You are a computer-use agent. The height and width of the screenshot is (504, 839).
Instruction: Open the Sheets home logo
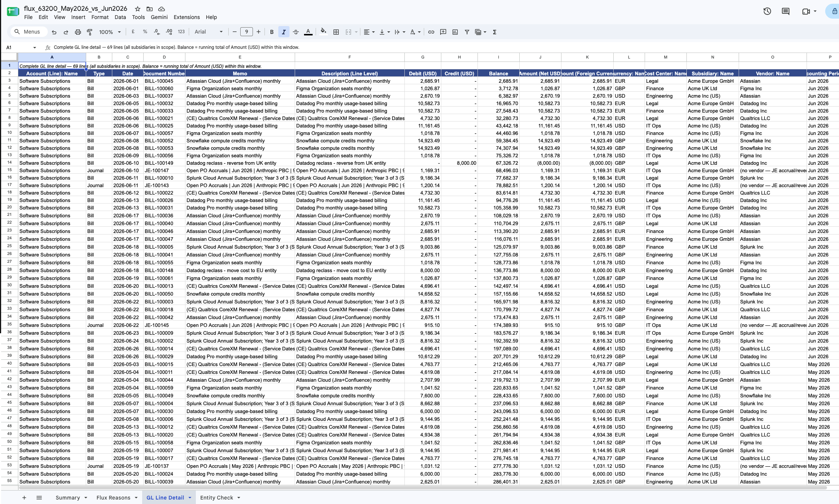[13, 12]
